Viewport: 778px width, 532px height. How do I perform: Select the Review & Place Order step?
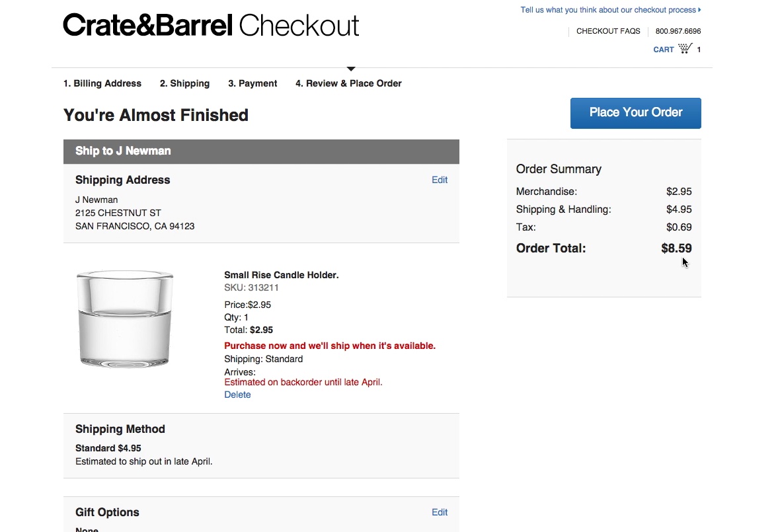(x=348, y=83)
